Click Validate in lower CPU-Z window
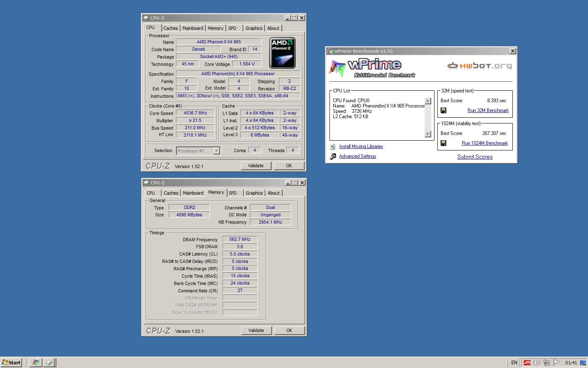The height and width of the screenshot is (368, 588). (256, 330)
